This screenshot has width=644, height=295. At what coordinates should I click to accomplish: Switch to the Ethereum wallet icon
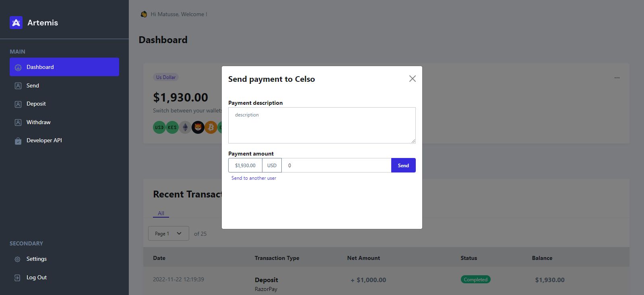pyautogui.click(x=185, y=127)
